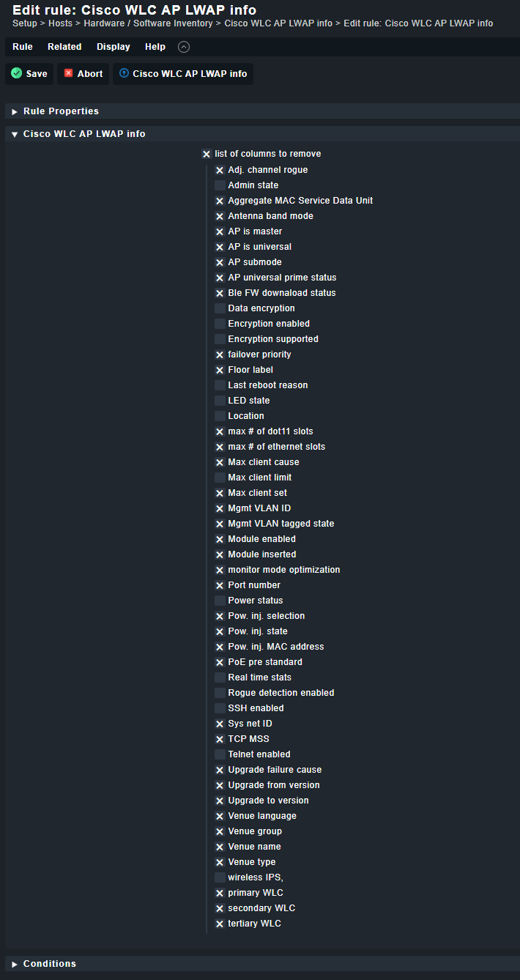Tick the Location checkbox
Screen dimensions: 520x980
220,416
